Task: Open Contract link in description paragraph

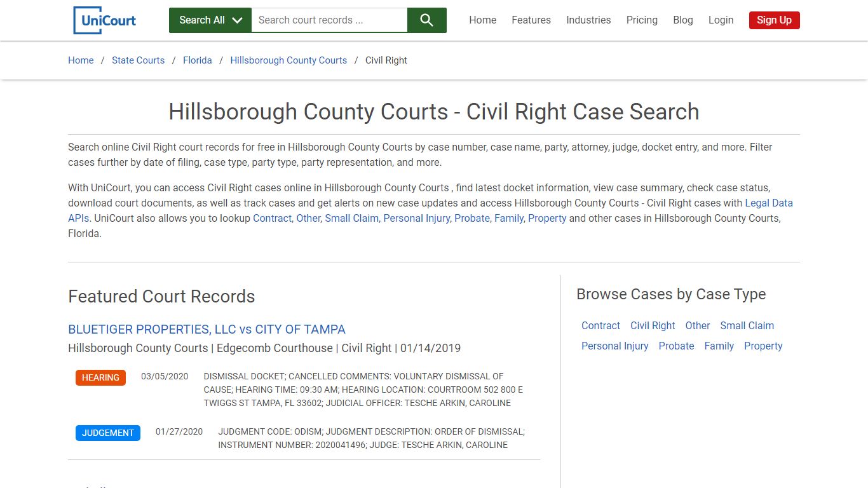Action: point(273,218)
